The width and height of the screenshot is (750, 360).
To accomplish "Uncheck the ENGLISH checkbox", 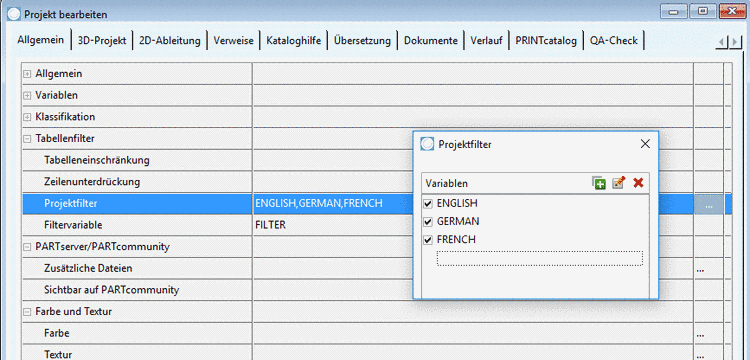I will 428,204.
